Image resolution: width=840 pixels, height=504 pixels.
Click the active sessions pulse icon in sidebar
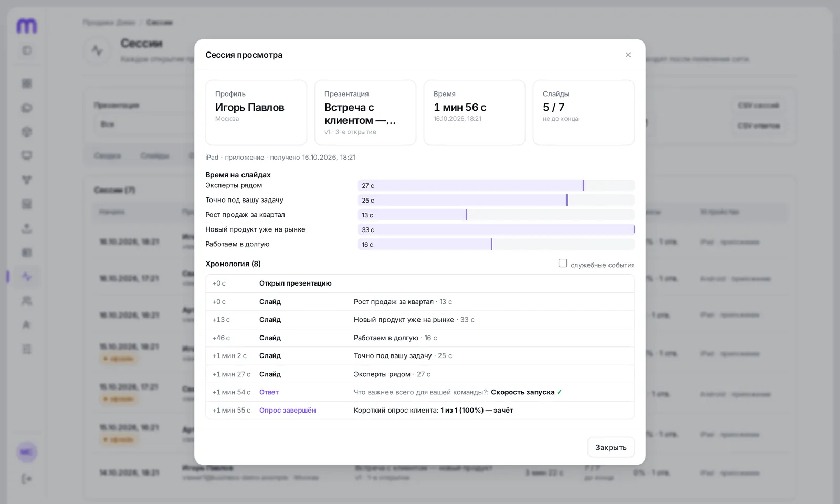pos(27,277)
